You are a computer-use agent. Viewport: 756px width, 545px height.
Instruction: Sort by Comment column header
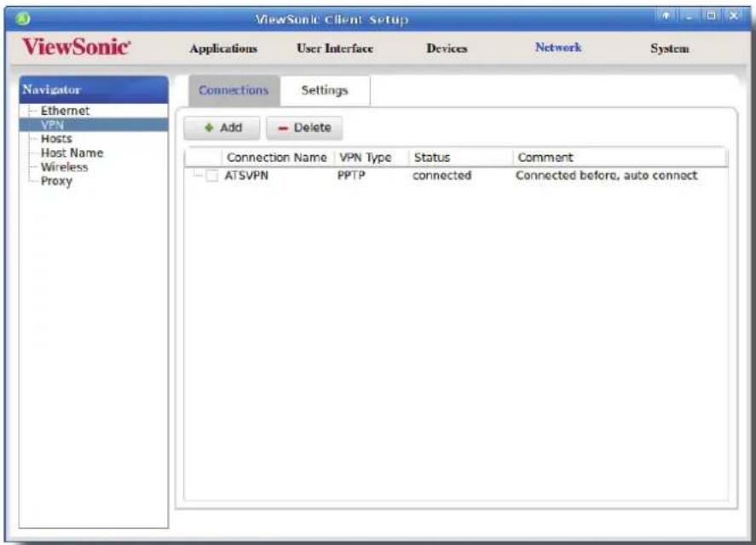point(620,158)
